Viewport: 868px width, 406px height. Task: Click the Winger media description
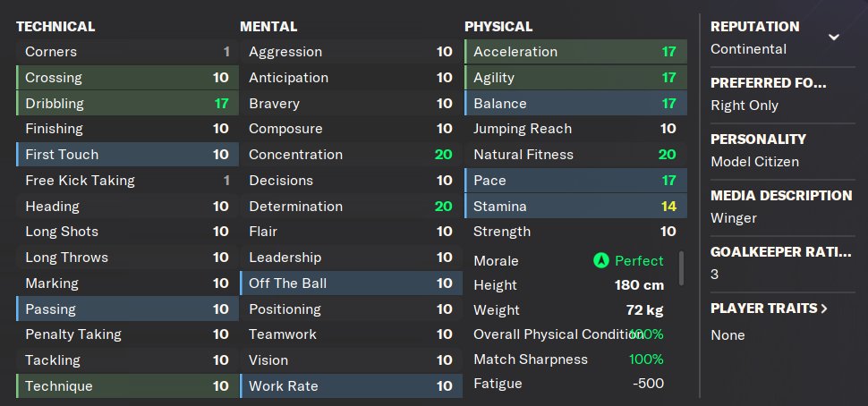pyautogui.click(x=734, y=218)
